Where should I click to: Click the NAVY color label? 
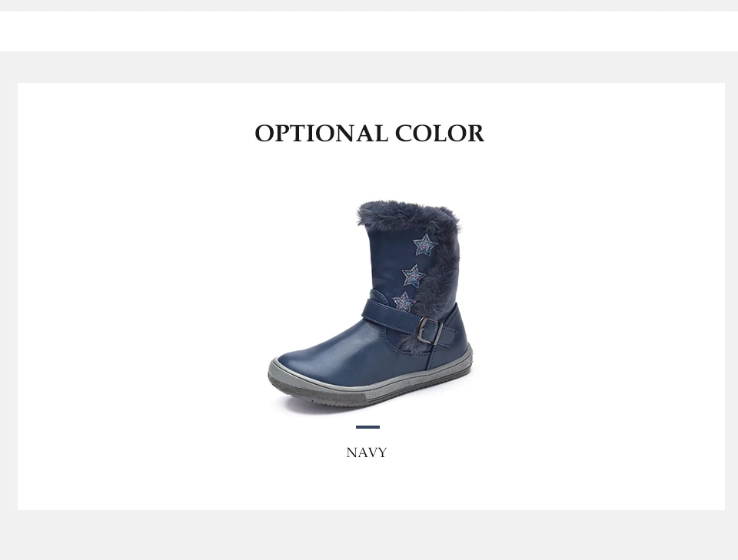click(367, 452)
